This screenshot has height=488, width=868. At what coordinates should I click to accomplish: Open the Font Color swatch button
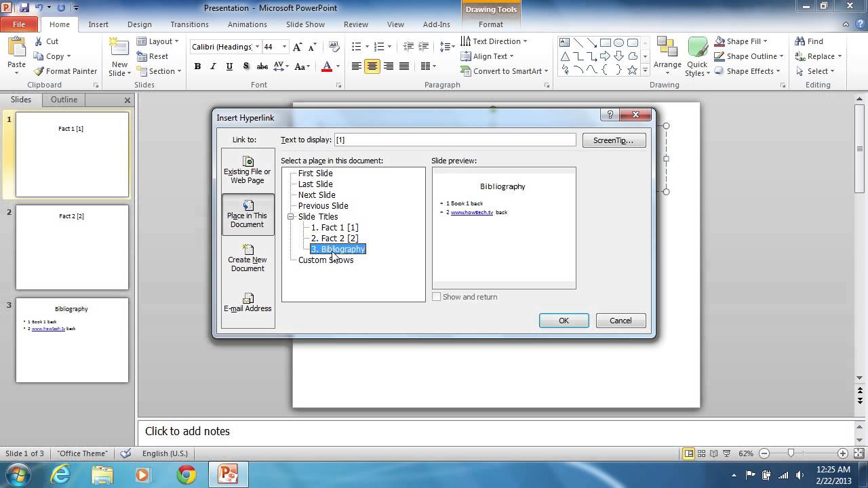click(x=327, y=66)
